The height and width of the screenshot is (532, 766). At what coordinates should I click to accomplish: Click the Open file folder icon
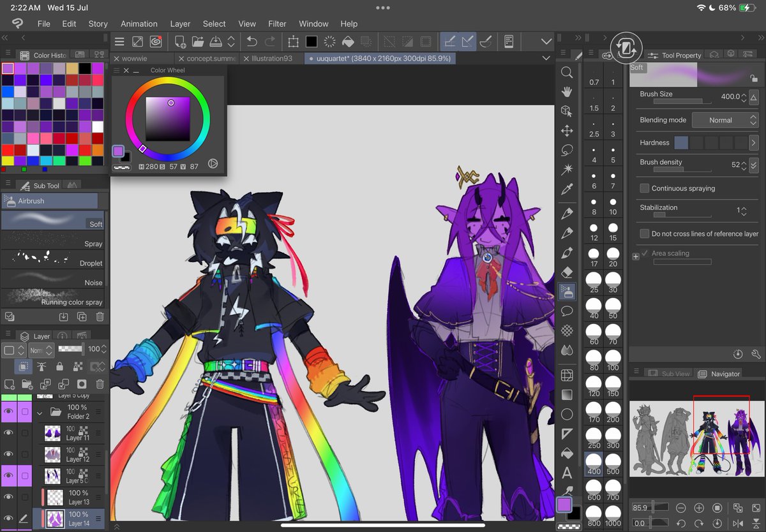pyautogui.click(x=198, y=41)
